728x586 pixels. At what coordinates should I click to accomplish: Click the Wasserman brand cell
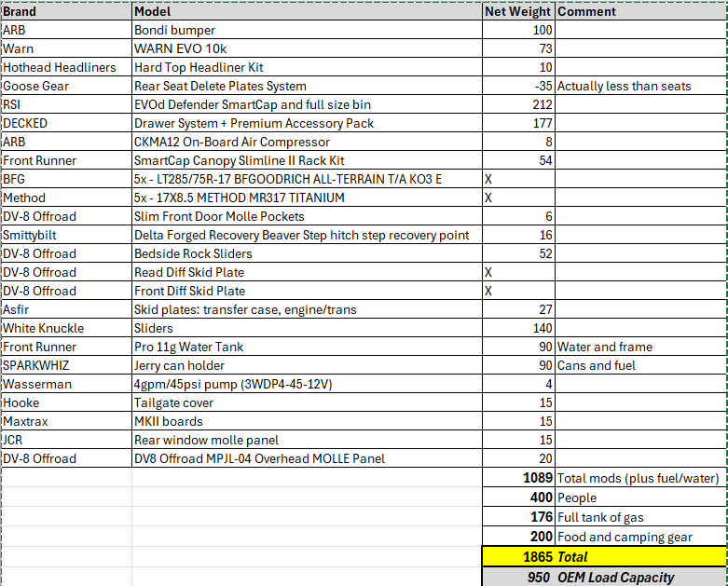tap(66, 384)
